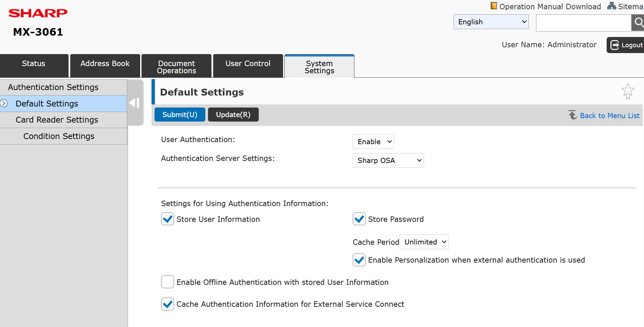Click the favorite star icon
The image size is (644, 327).
(x=628, y=91)
